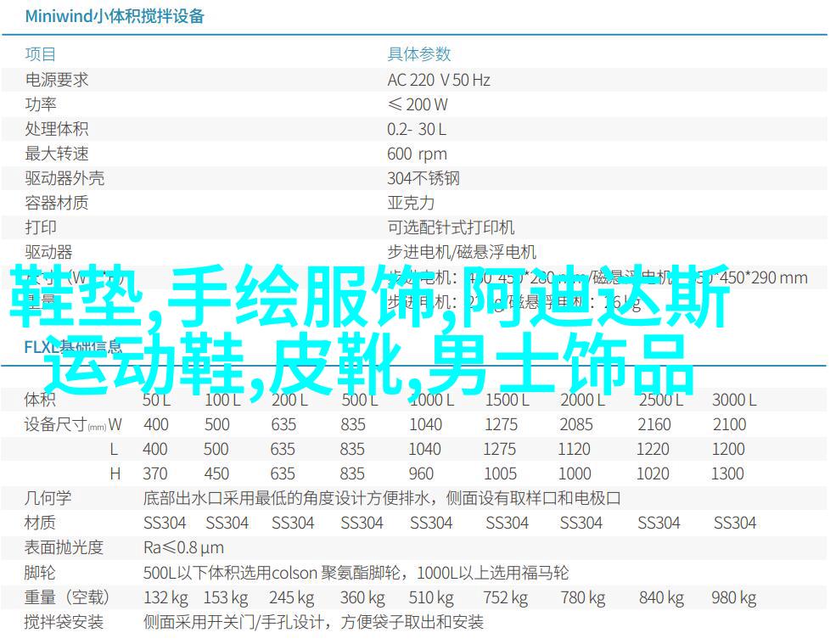The width and height of the screenshot is (830, 644).
Task: Select the value "步进电机/磁悬浮电机"
Action: click(462, 252)
